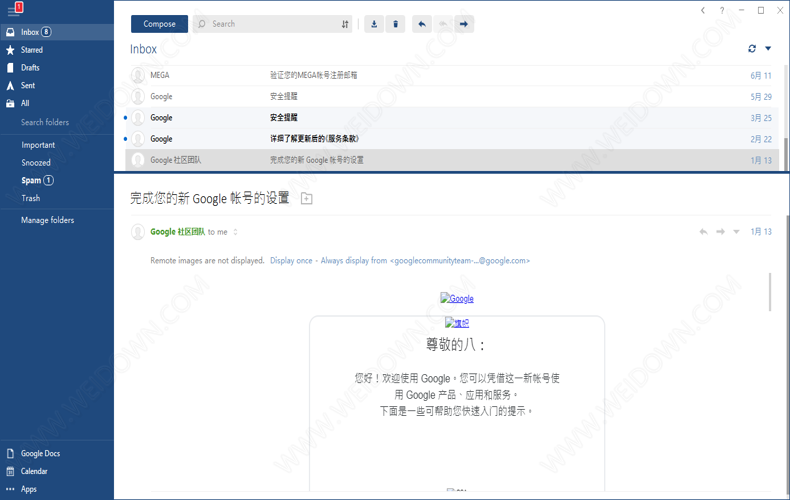This screenshot has width=790, height=500.
Task: Click sender avatar in message header
Action: pos(138,232)
